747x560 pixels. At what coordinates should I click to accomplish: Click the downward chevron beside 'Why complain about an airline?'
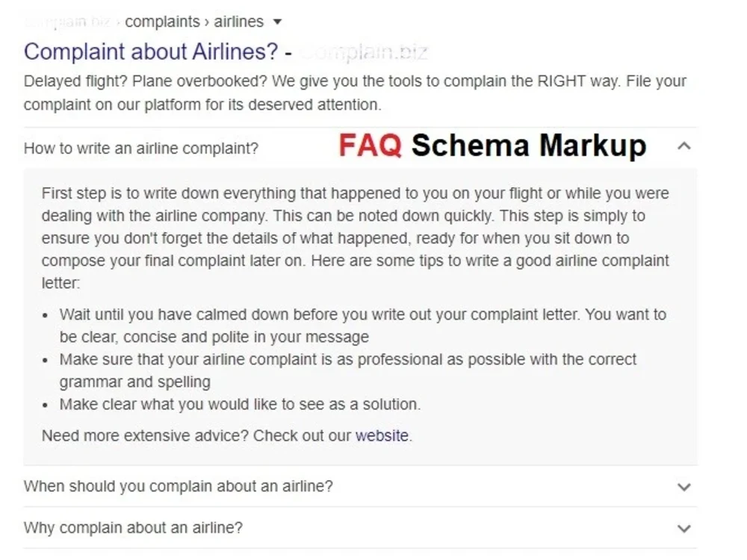pyautogui.click(x=684, y=528)
